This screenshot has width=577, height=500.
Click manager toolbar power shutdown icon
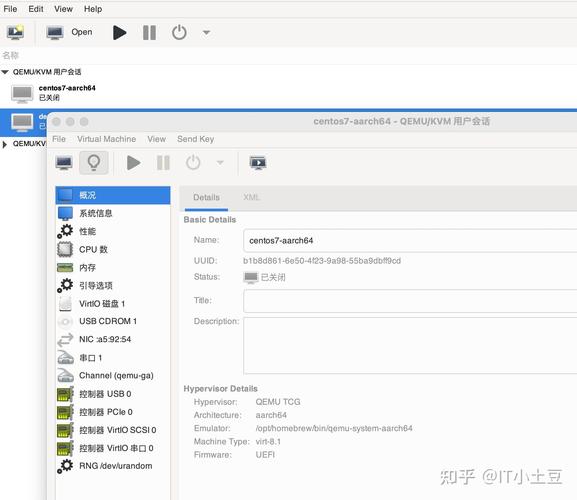point(179,32)
